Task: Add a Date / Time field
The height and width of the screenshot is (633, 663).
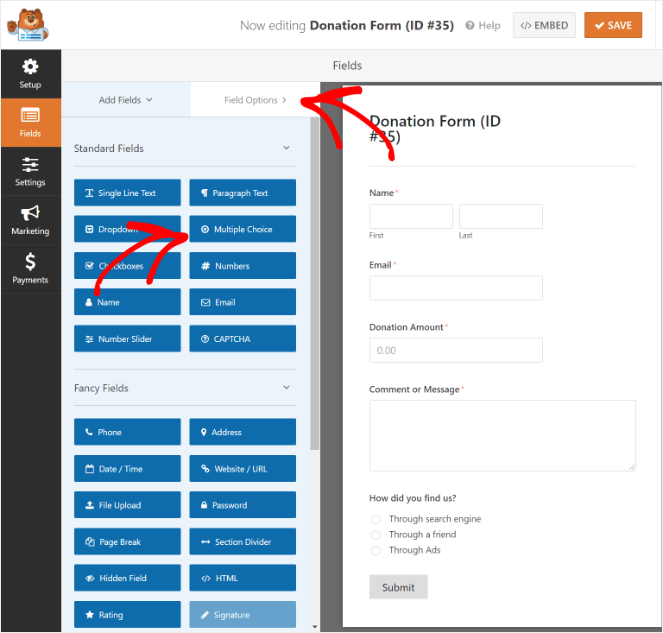Action: pos(127,469)
